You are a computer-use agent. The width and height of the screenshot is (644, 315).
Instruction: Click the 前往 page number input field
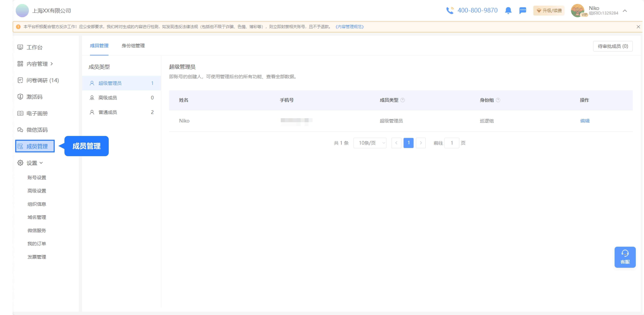tap(451, 143)
